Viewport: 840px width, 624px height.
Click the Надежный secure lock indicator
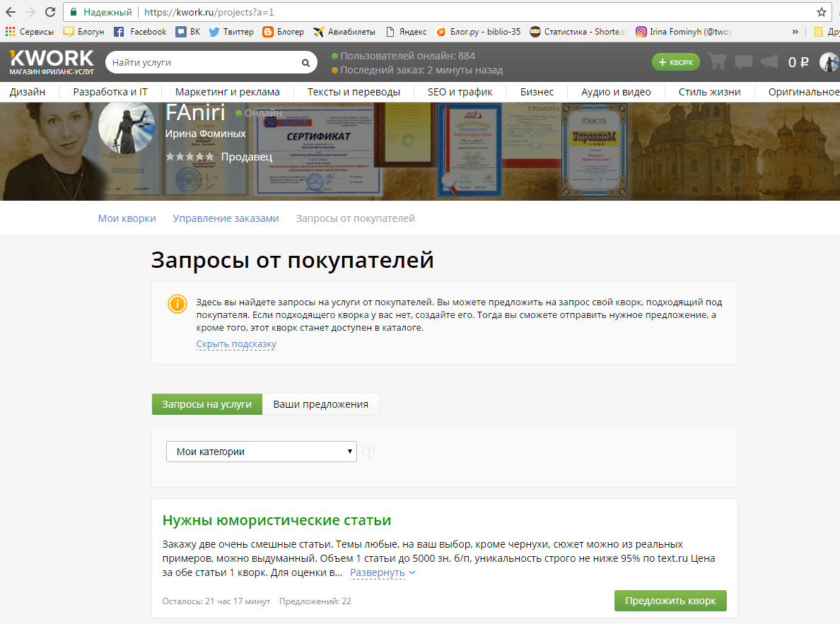[x=100, y=12]
